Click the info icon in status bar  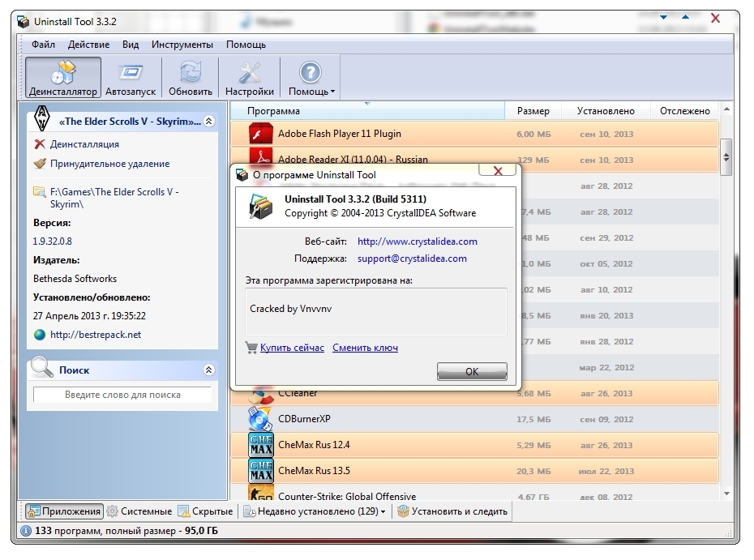(x=26, y=531)
